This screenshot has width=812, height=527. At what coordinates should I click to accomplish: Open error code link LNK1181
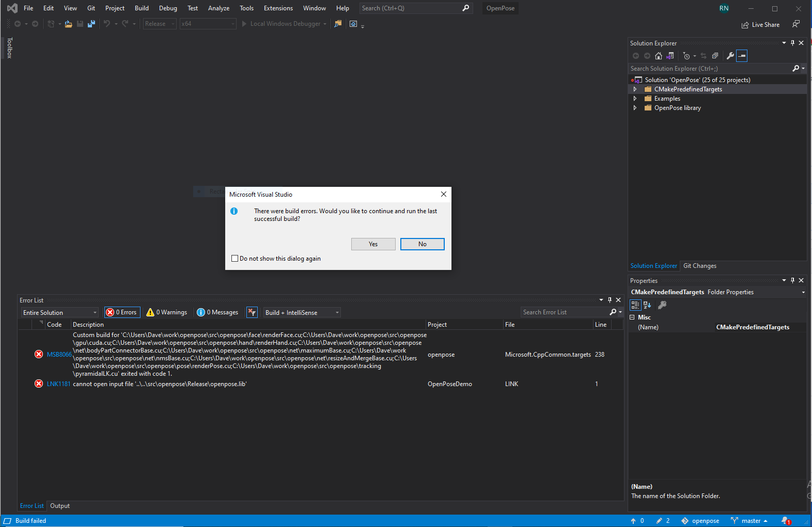tap(58, 384)
